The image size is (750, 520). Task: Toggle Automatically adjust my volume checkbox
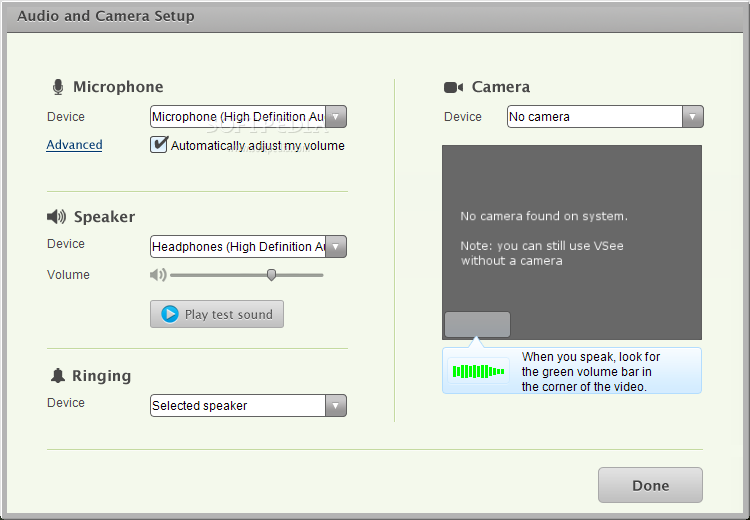coord(159,144)
